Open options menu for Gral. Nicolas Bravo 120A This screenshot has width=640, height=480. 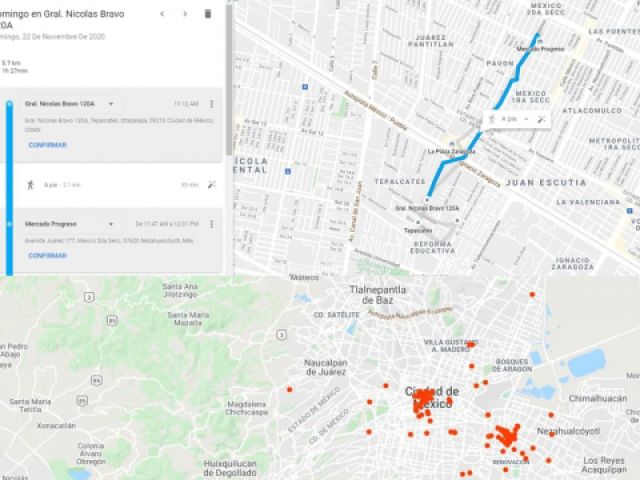(212, 103)
